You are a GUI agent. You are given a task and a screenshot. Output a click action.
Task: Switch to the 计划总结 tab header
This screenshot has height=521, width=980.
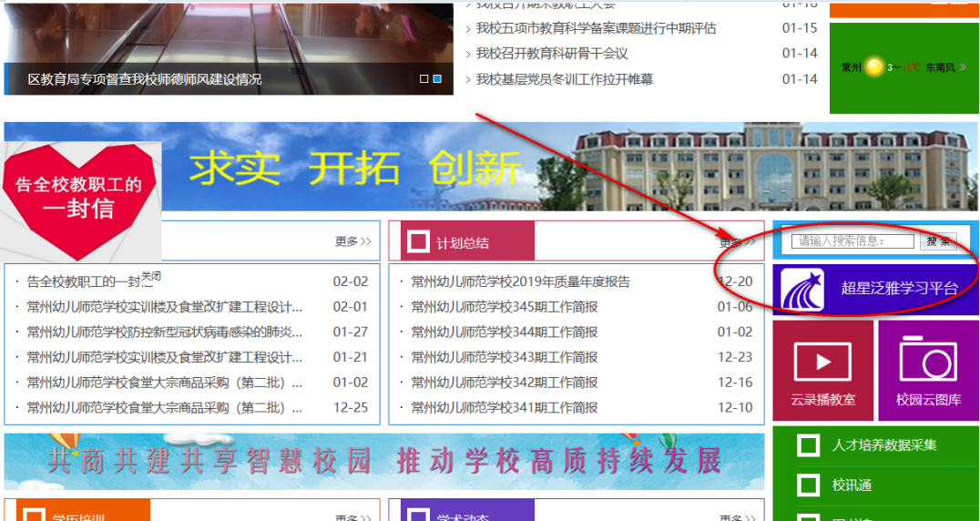[x=462, y=242]
